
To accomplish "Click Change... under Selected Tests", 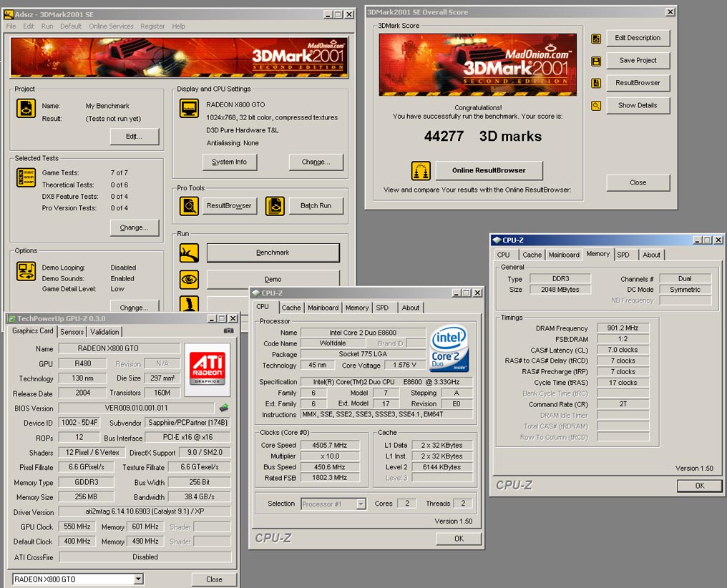I will coord(135,228).
